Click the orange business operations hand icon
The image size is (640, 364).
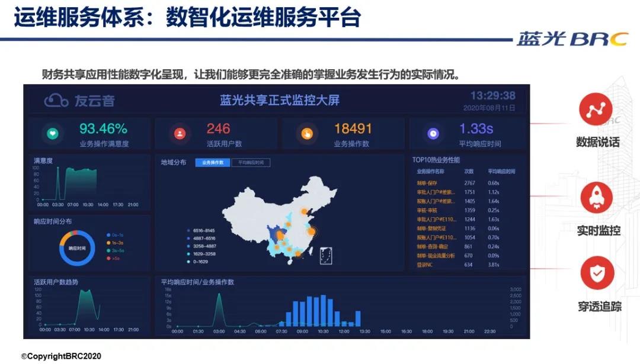pyautogui.click(x=307, y=134)
